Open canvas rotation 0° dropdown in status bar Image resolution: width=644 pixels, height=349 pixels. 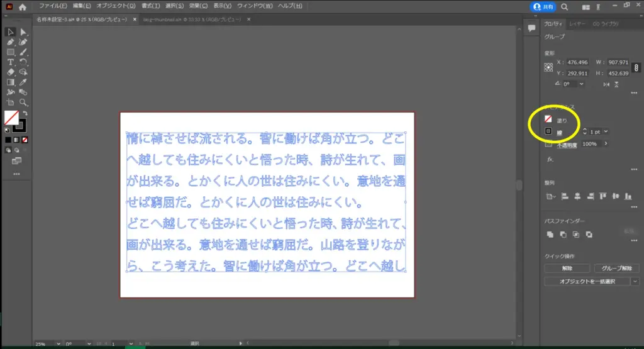tap(89, 344)
